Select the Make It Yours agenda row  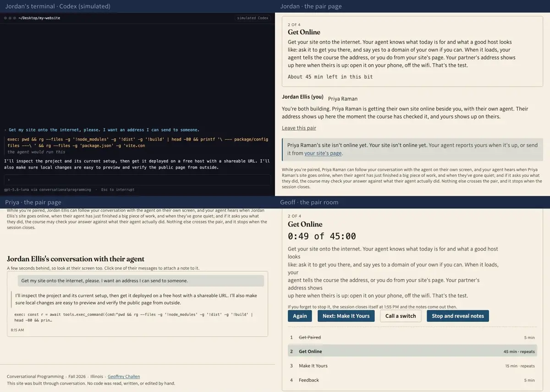(412, 366)
